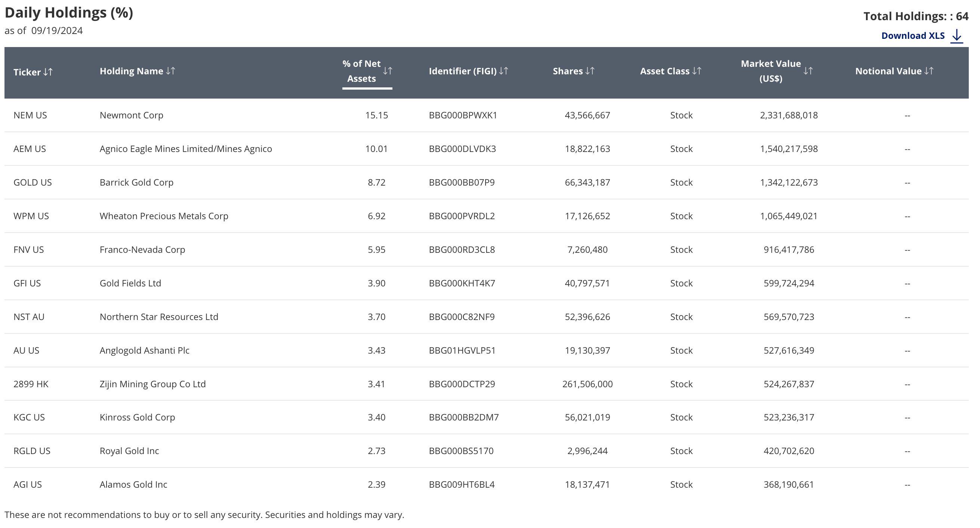Sort by Notional Value arrows icon

[929, 71]
